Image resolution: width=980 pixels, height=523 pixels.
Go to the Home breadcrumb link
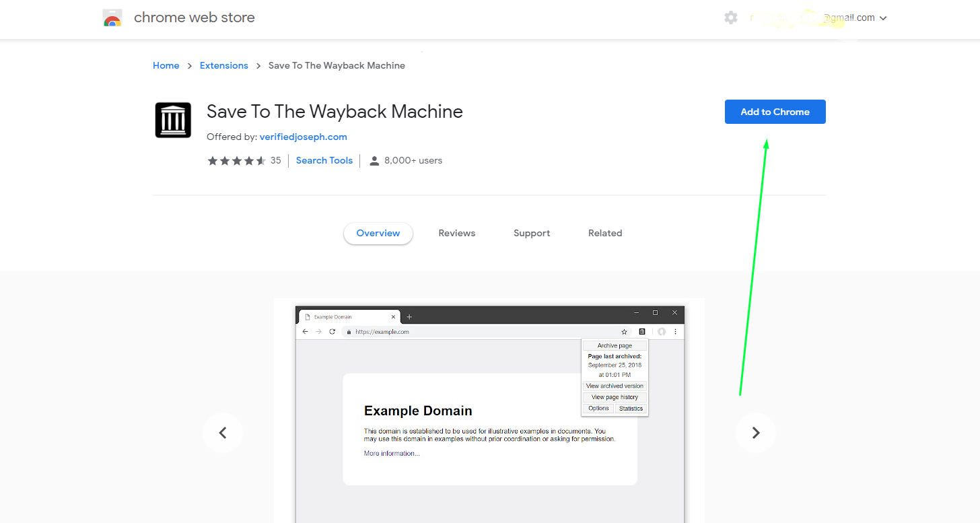[x=166, y=65]
